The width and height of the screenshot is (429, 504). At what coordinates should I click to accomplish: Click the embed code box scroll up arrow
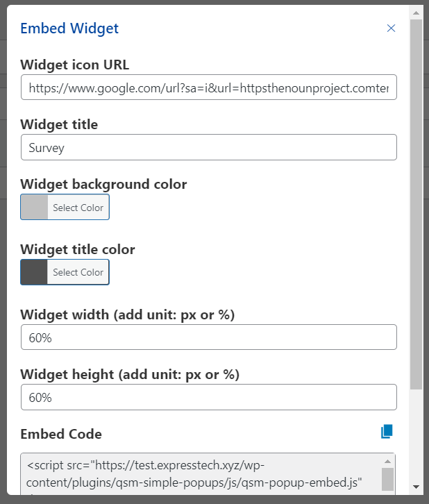pos(388,461)
